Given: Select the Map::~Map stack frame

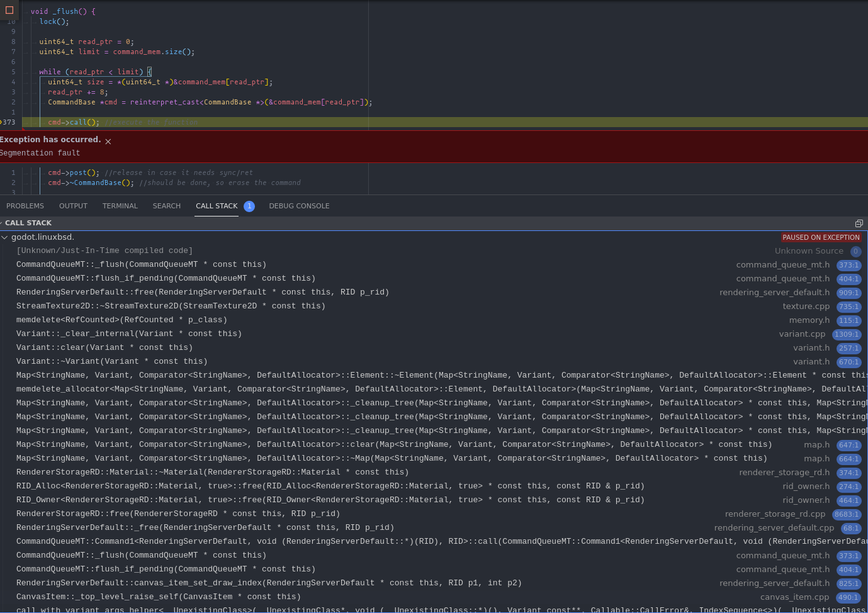Looking at the screenshot, I should (434, 459).
